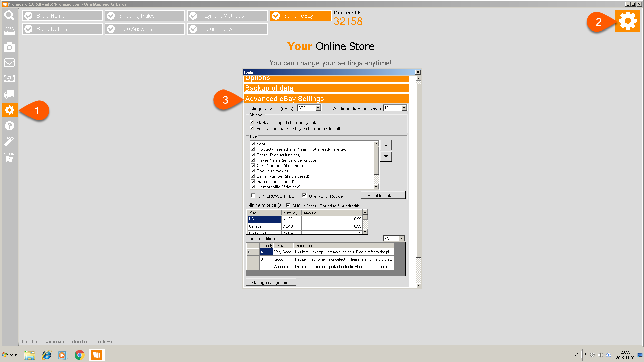Open the eBay cards icon in the sidebar
This screenshot has height=362, width=644.
(x=9, y=157)
